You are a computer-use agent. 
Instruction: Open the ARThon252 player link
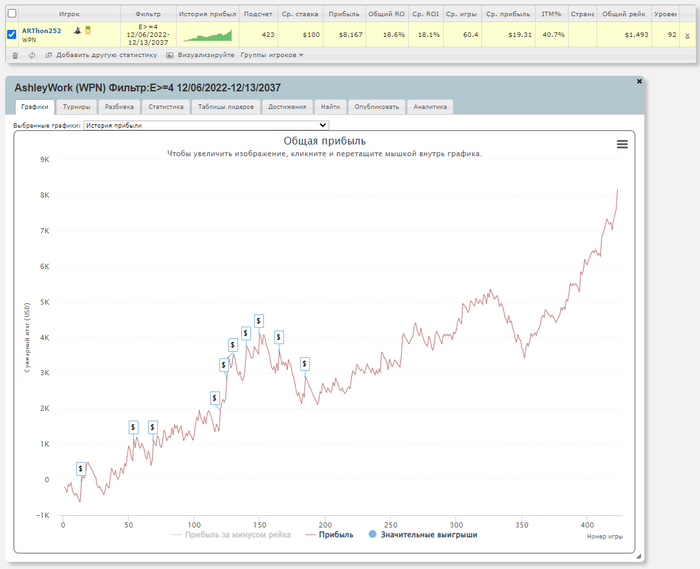(x=42, y=31)
